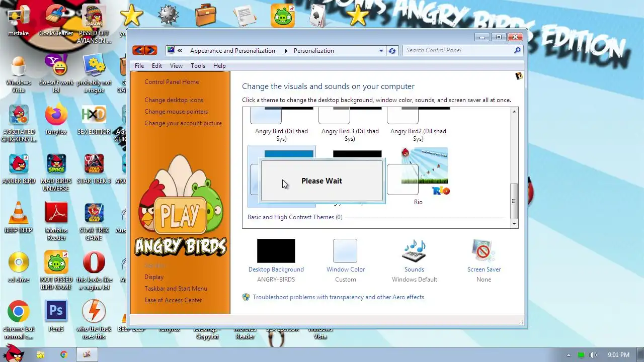This screenshot has width=644, height=362.
Task: Click the green pig desktop icon
Action: [283, 15]
